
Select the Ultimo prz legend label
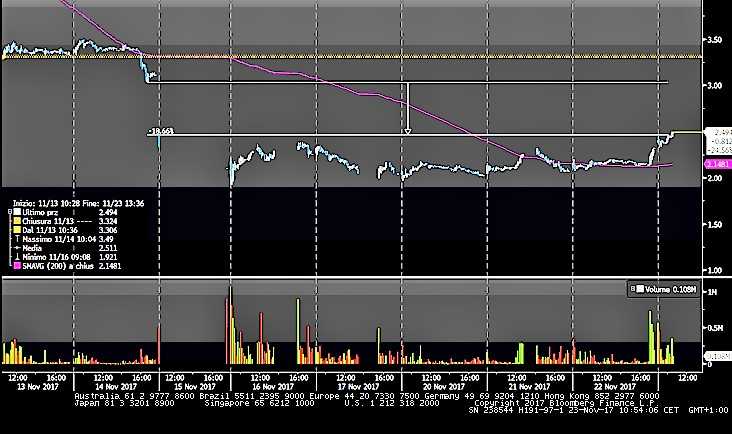pyautogui.click(x=40, y=212)
